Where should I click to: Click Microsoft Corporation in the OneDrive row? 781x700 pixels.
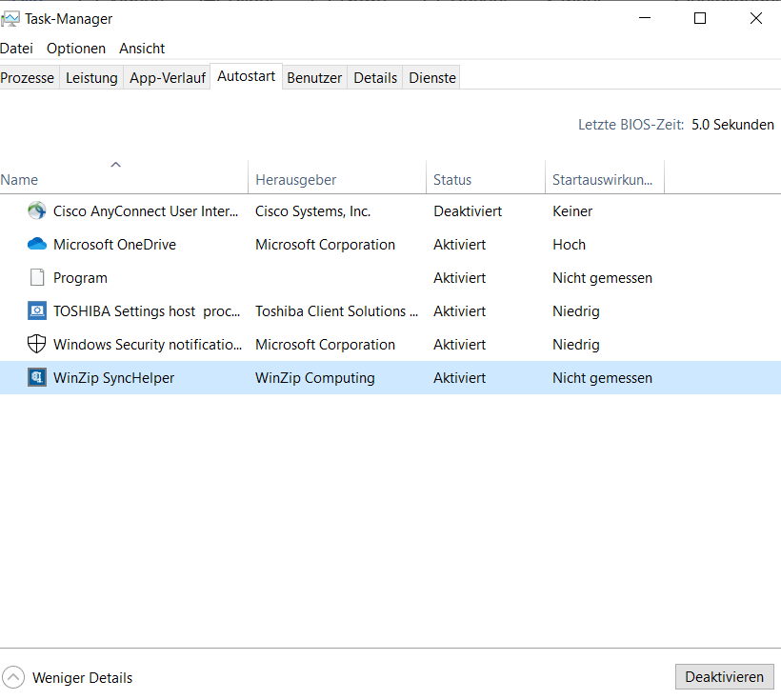(x=325, y=244)
